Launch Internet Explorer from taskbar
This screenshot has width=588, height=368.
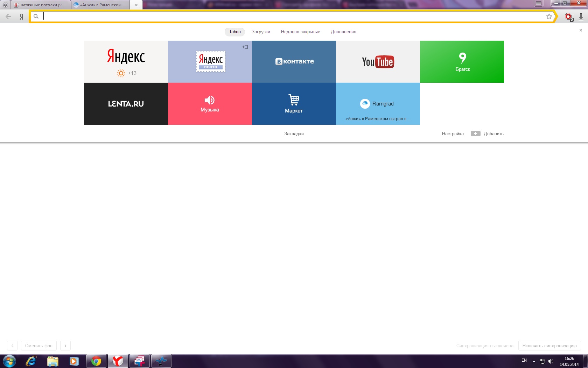pos(31,361)
